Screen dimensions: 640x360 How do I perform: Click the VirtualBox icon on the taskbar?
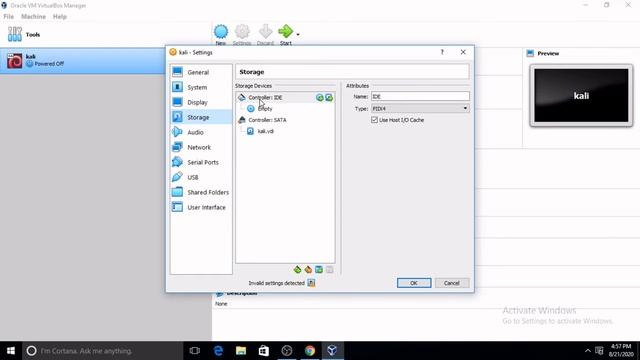tap(332, 351)
